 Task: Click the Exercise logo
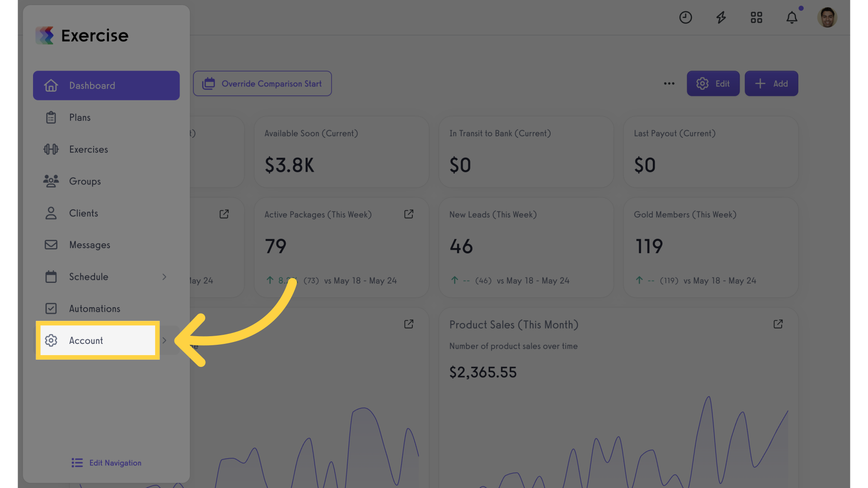tap(82, 35)
